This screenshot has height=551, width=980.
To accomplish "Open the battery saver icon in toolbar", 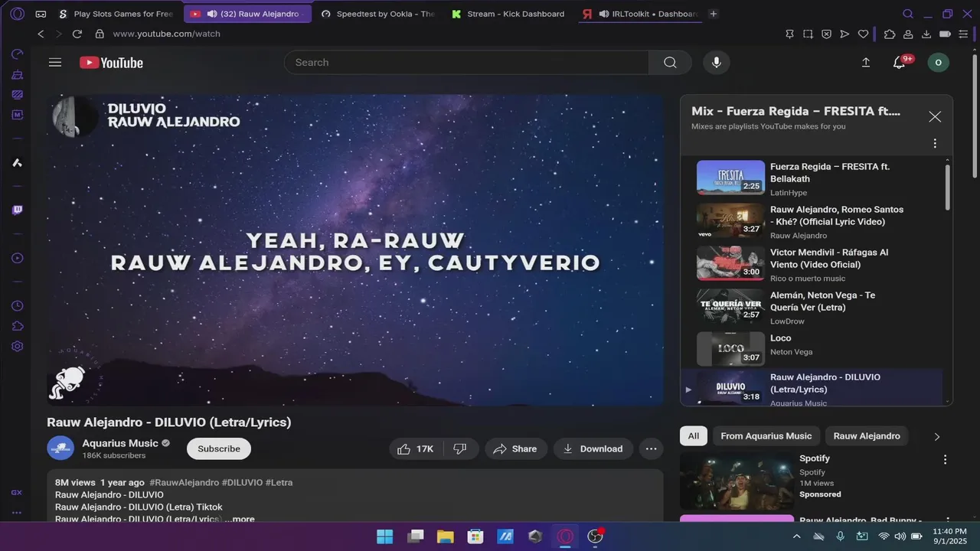I will tap(945, 34).
